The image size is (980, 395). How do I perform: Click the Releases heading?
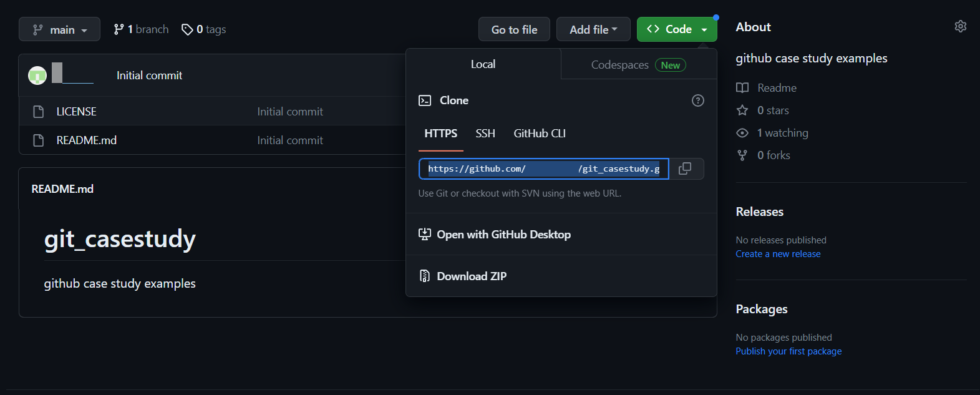tap(760, 212)
